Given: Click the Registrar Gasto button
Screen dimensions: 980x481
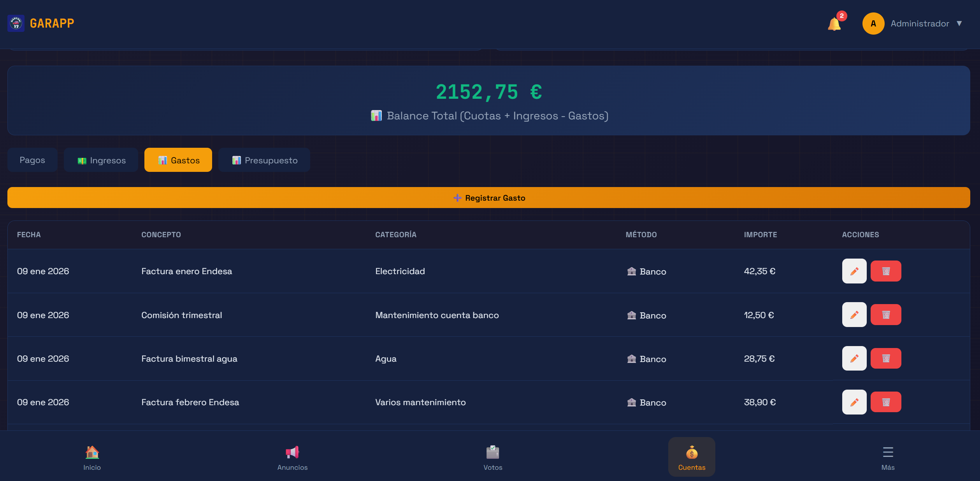Looking at the screenshot, I should coord(489,198).
